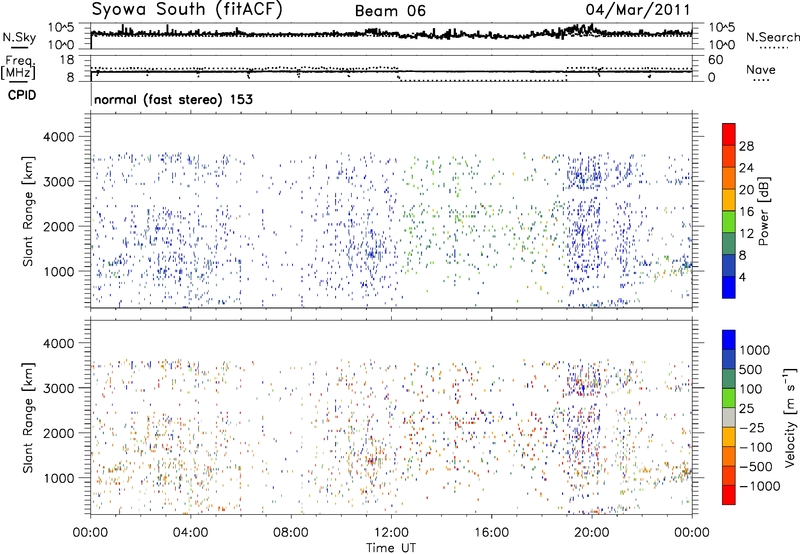Click the '1000' velocity colorbar value

pyautogui.click(x=755, y=350)
